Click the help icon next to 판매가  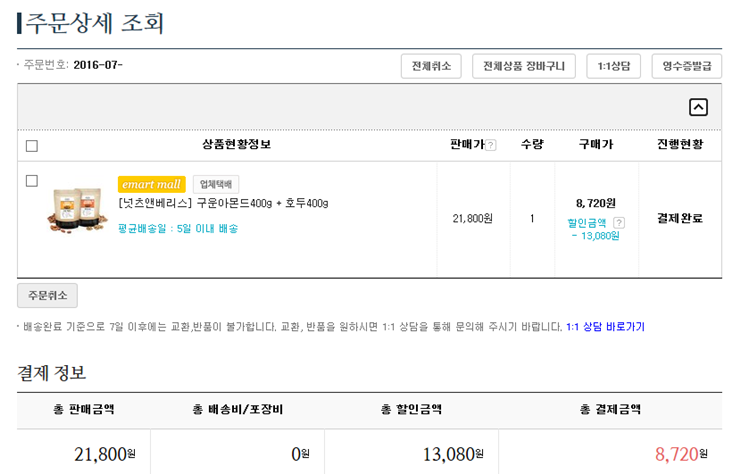coord(491,145)
